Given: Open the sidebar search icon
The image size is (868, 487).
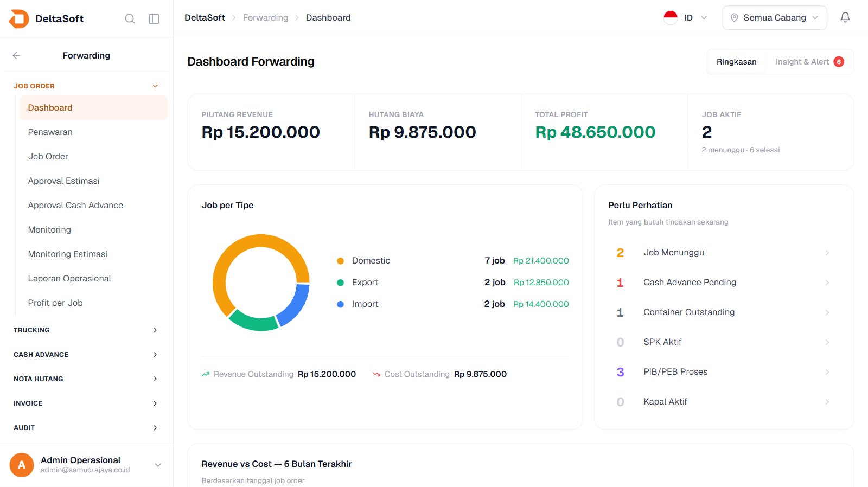Looking at the screenshot, I should click(x=130, y=18).
